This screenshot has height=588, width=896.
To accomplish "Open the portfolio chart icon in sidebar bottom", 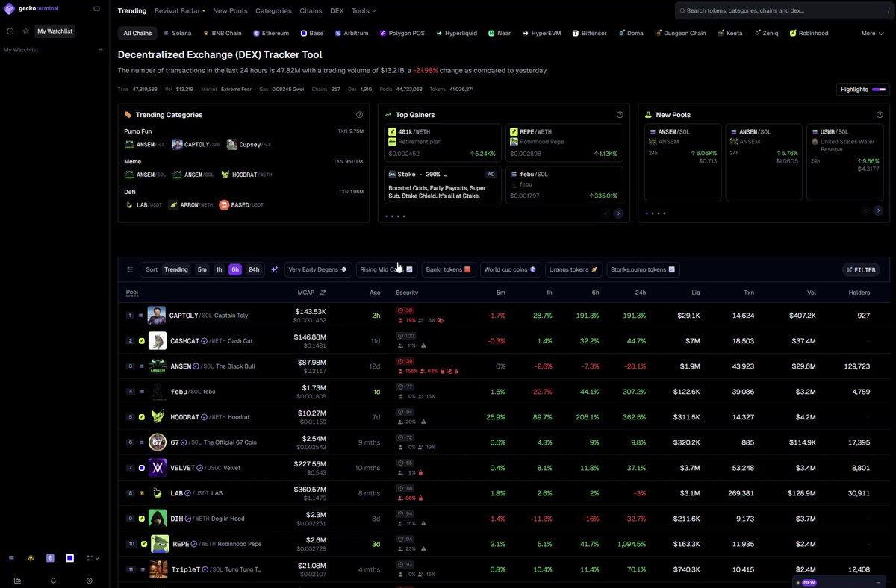I will (17, 580).
